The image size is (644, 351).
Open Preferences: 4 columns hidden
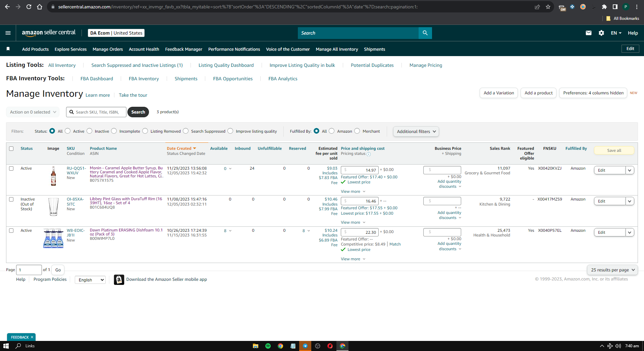(x=593, y=93)
